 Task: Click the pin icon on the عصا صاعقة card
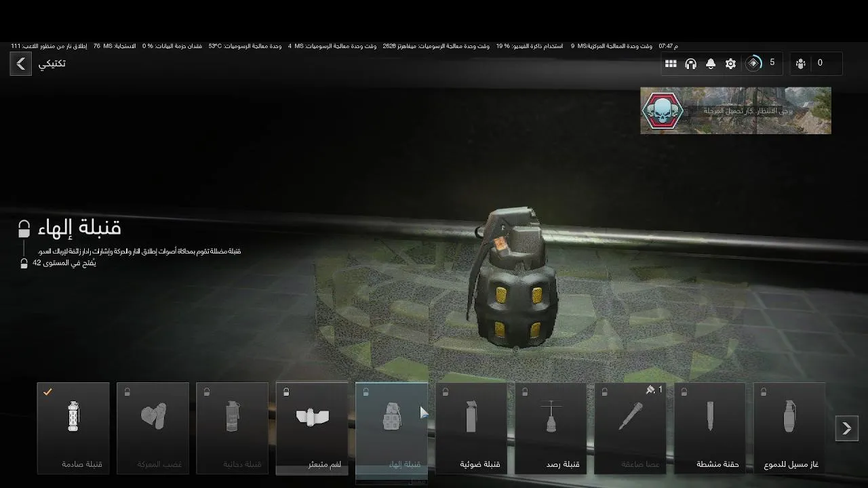coord(650,390)
